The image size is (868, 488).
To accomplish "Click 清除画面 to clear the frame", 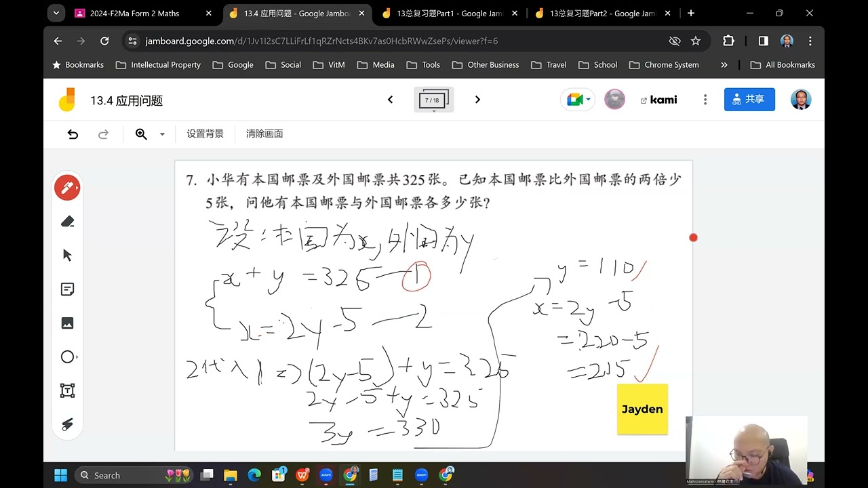I will point(264,134).
